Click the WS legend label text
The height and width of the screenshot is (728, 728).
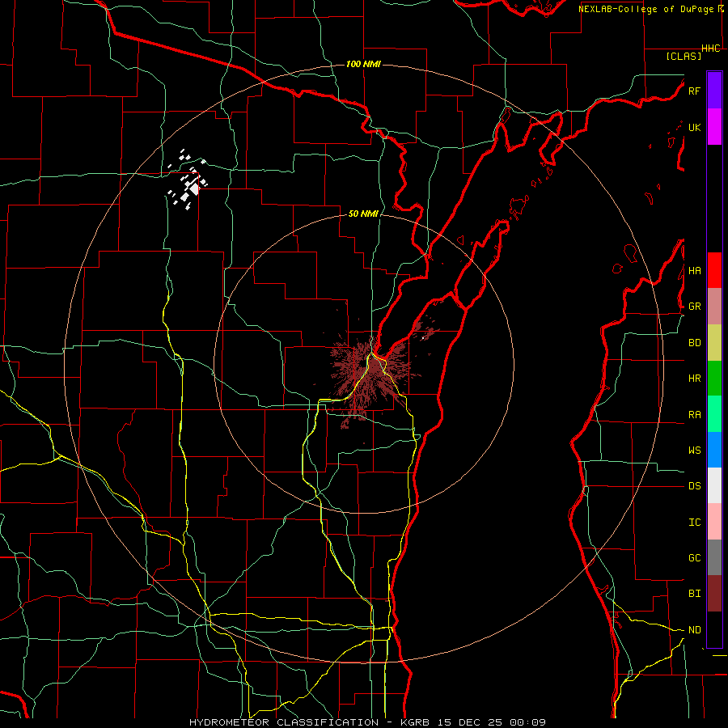[x=694, y=451]
